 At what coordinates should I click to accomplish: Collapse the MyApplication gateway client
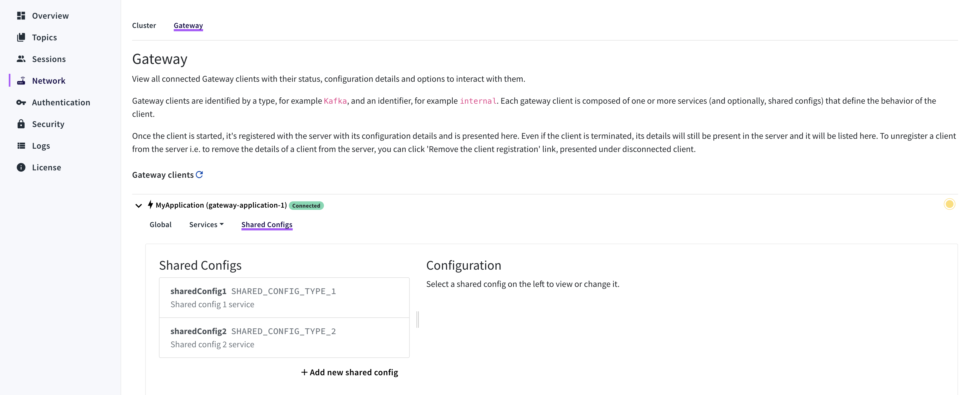(138, 206)
